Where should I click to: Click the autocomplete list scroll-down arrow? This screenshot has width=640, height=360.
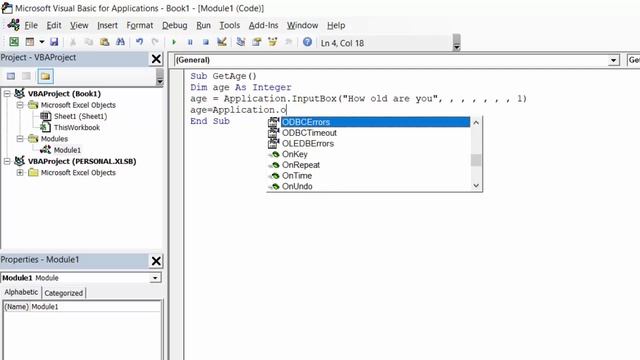pyautogui.click(x=476, y=185)
